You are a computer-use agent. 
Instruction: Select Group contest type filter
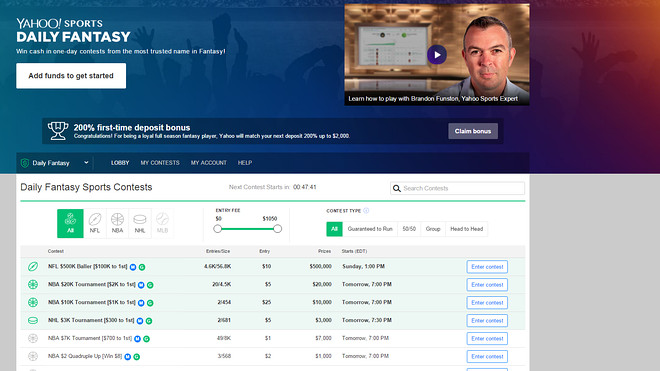[433, 229]
